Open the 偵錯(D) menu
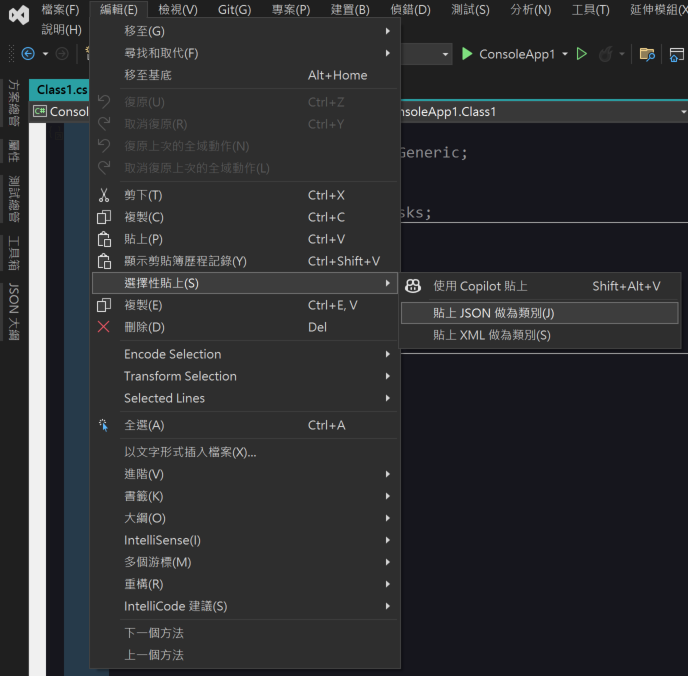Viewport: 688px width, 676px height. click(x=410, y=9)
